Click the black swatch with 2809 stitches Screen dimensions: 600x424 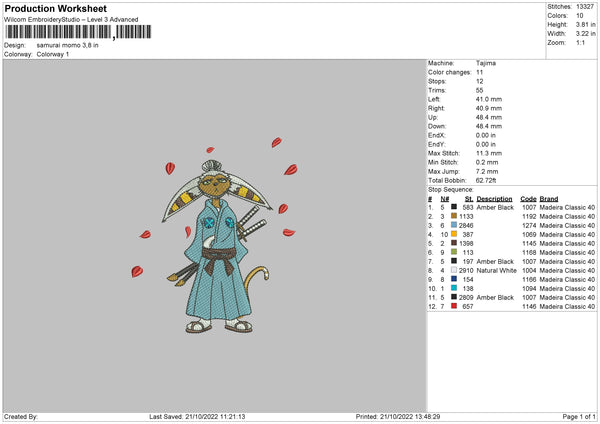pyautogui.click(x=454, y=297)
